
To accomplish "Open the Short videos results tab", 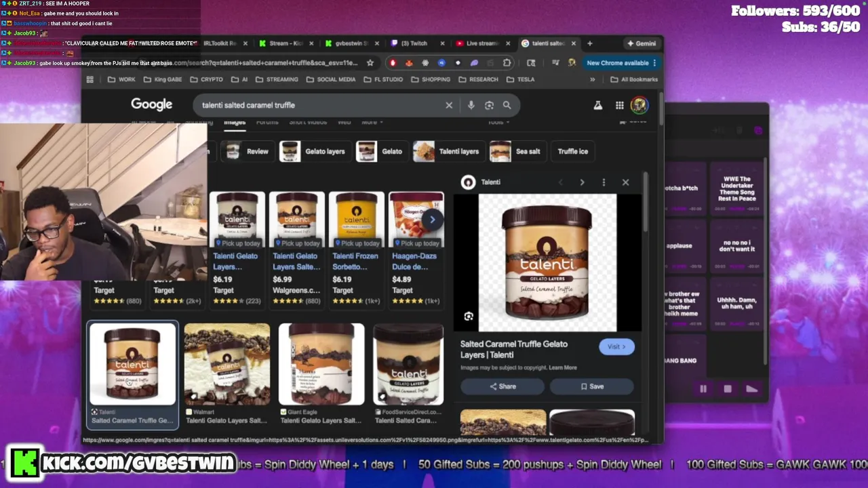I will (x=308, y=122).
